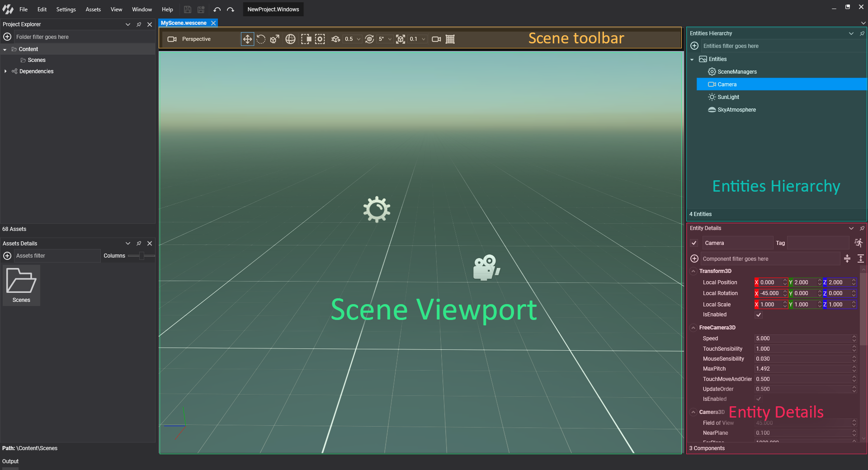Open the Assets menu

click(93, 9)
